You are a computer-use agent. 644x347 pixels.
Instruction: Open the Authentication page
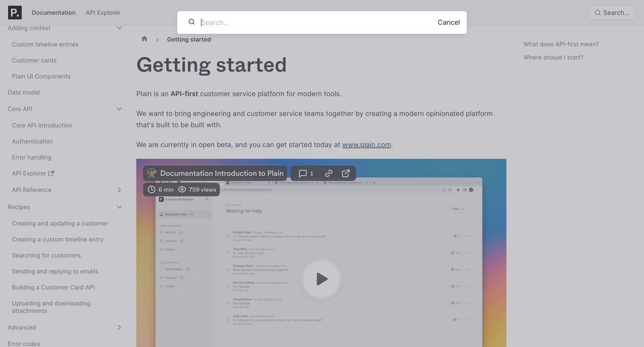[32, 142]
